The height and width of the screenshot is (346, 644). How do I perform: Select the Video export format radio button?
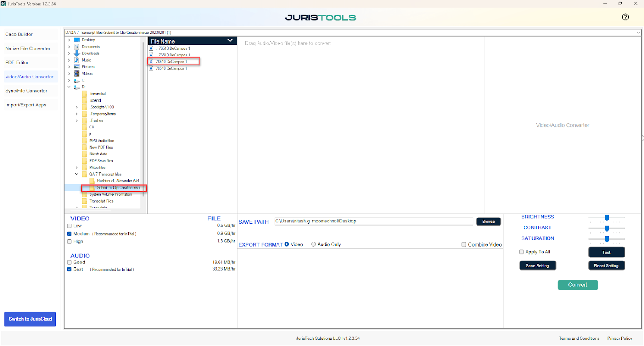287,244
